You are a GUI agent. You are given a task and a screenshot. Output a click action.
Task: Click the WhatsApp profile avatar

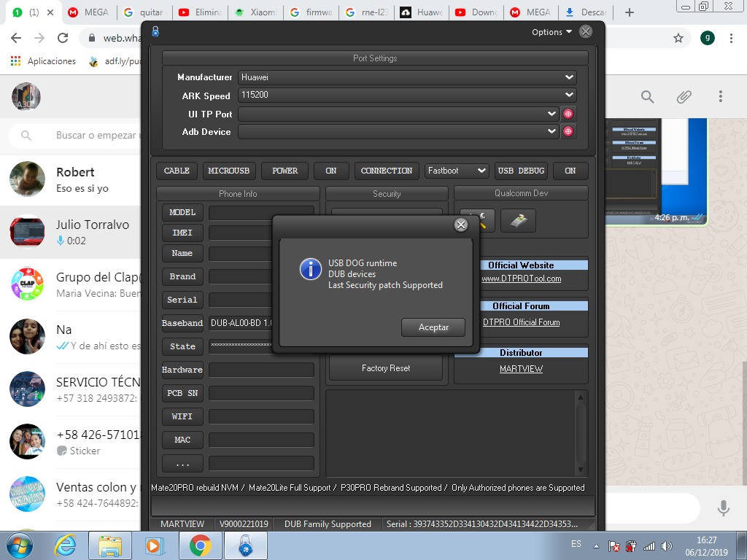[26, 97]
